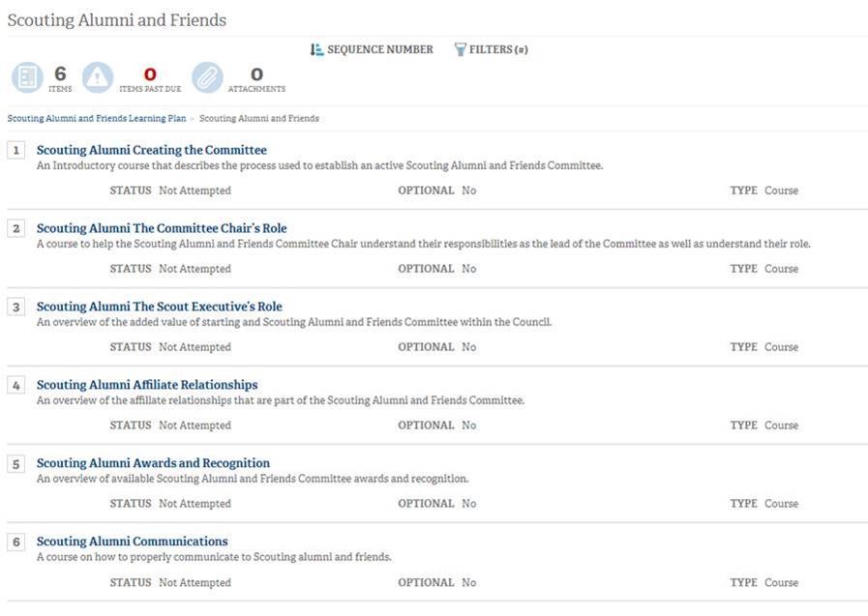Open Scouting Alumni Communications course
The height and width of the screenshot is (616, 868).
pos(133,542)
